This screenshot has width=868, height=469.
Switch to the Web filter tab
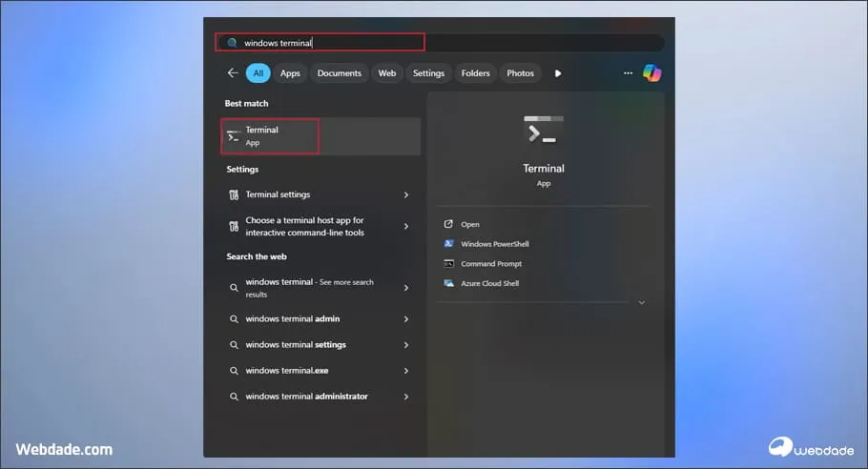[387, 73]
